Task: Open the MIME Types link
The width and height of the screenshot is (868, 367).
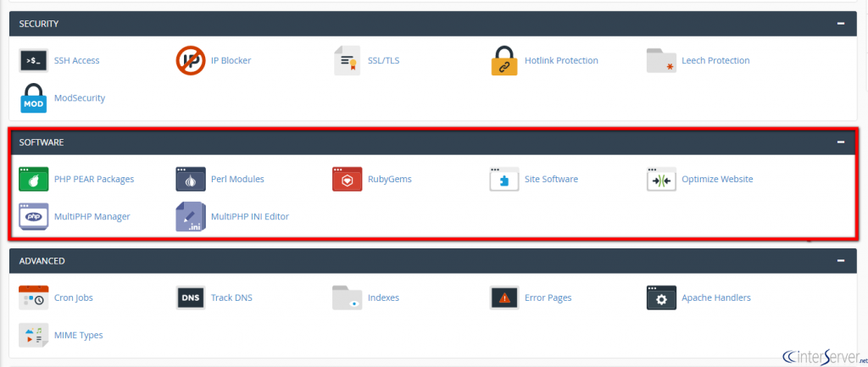Action: (78, 336)
